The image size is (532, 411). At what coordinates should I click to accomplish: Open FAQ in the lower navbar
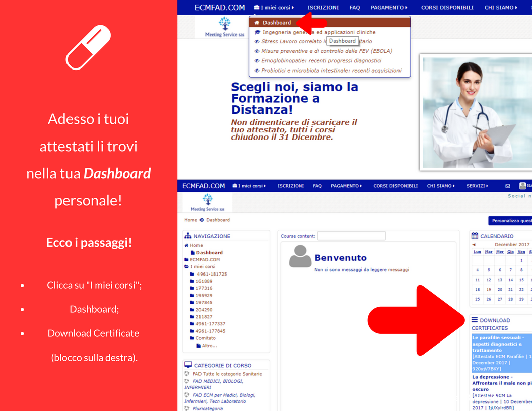[x=317, y=186]
